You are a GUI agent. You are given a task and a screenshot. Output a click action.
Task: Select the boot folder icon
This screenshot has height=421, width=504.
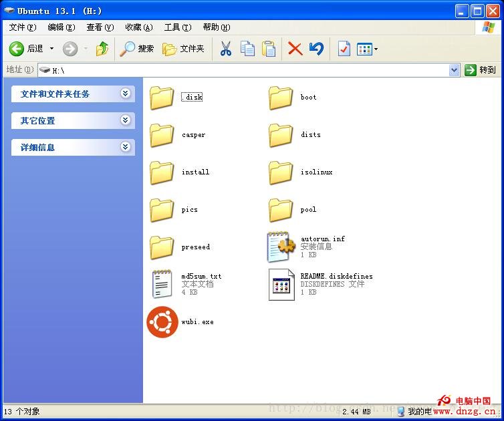click(281, 98)
